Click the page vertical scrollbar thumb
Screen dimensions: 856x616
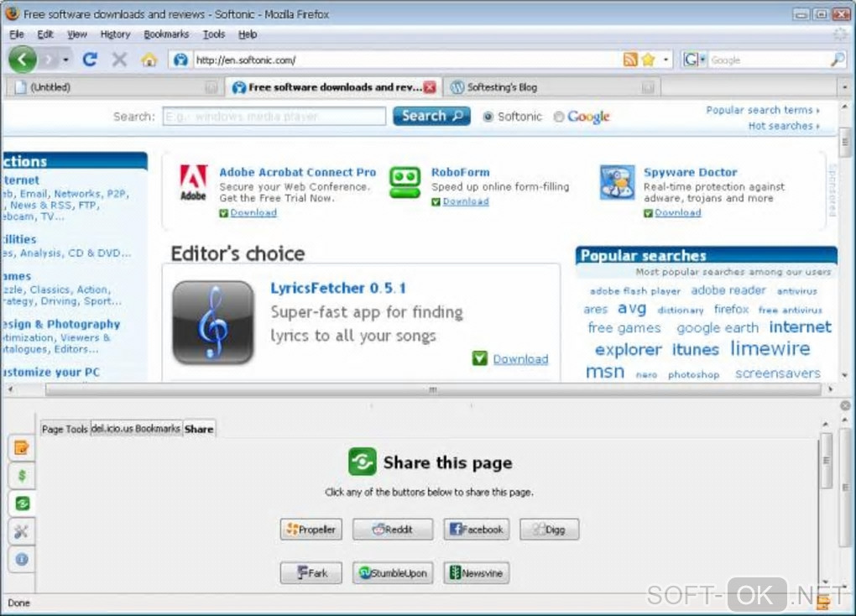pyautogui.click(x=844, y=142)
